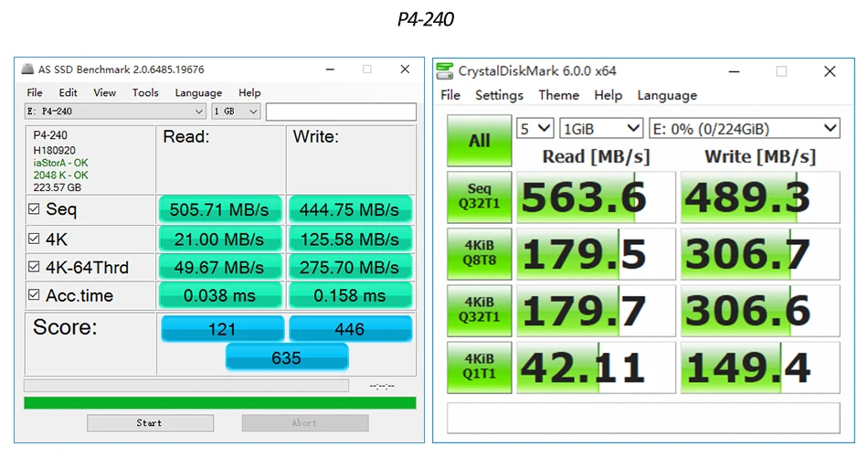Click the 179.5 read value
The image size is (868, 457).
(x=596, y=254)
